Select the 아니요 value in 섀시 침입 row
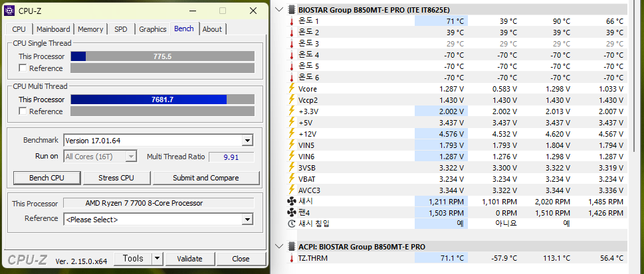This screenshot has width=644, height=274. click(x=505, y=224)
